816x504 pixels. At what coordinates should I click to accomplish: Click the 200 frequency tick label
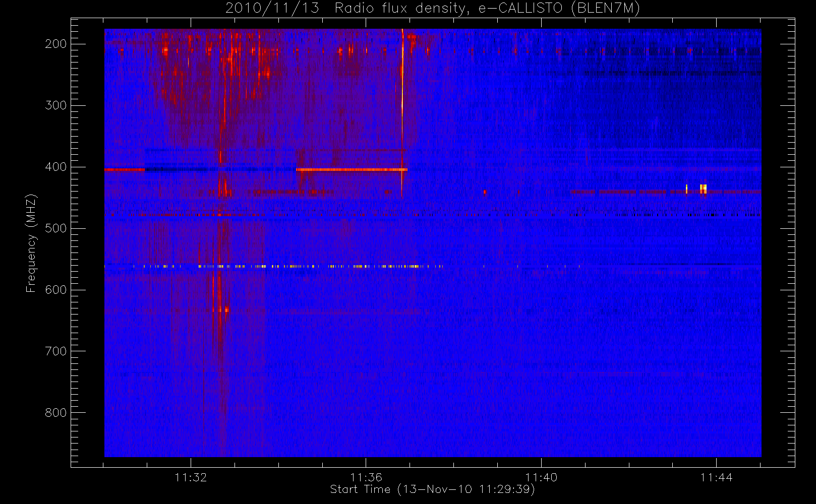click(55, 44)
